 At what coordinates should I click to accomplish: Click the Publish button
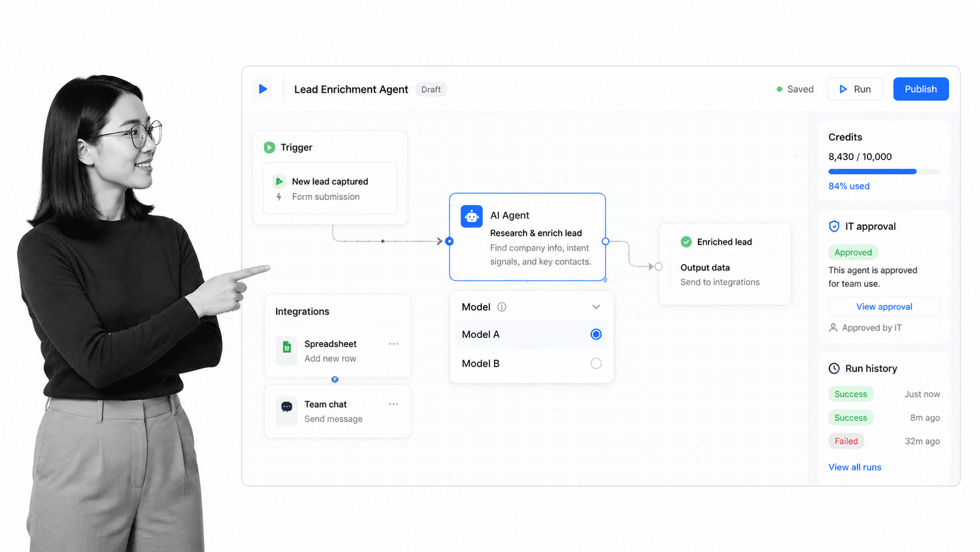921,89
